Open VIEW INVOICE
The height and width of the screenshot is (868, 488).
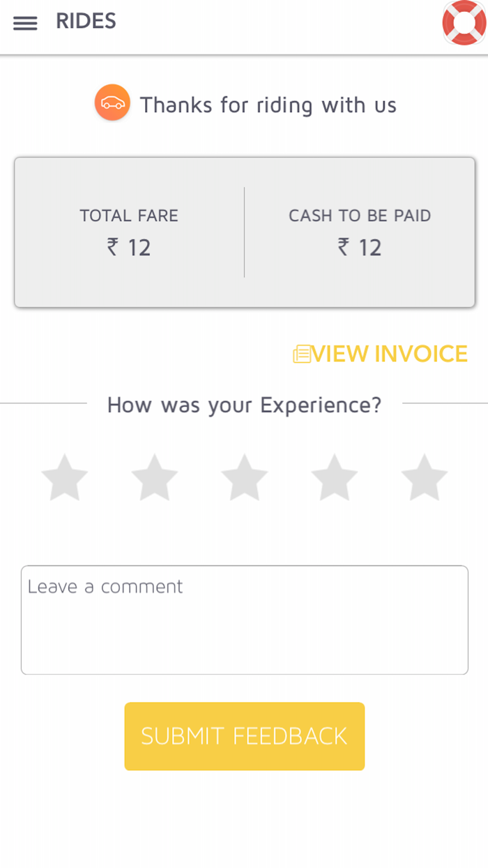coord(390,354)
